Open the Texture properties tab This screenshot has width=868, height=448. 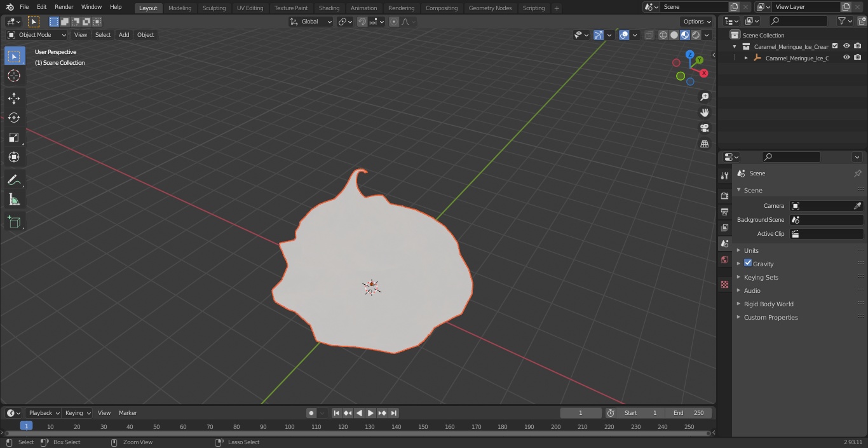pos(724,285)
